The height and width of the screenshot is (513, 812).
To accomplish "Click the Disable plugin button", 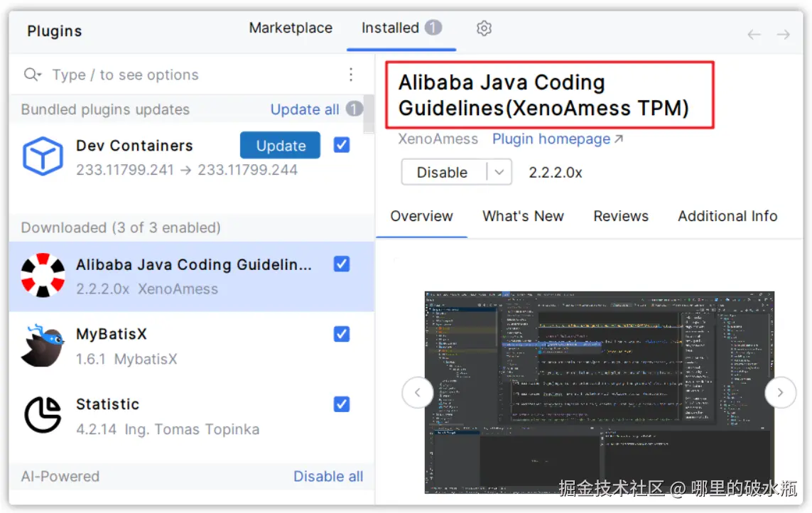I will pos(443,173).
